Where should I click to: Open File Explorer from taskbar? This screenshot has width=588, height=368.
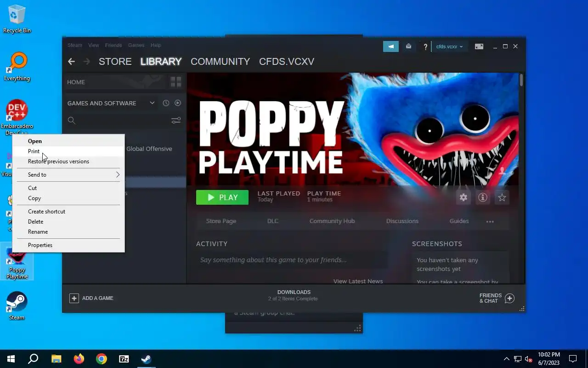[56, 359]
